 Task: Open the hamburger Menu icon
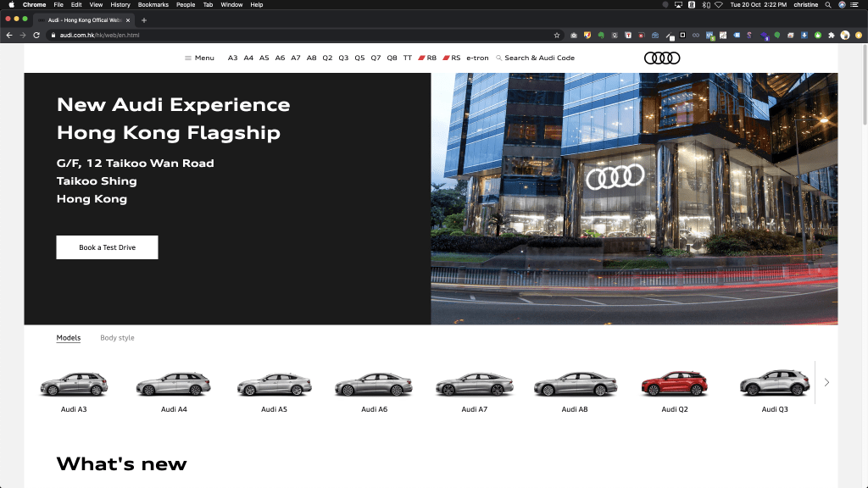point(187,58)
